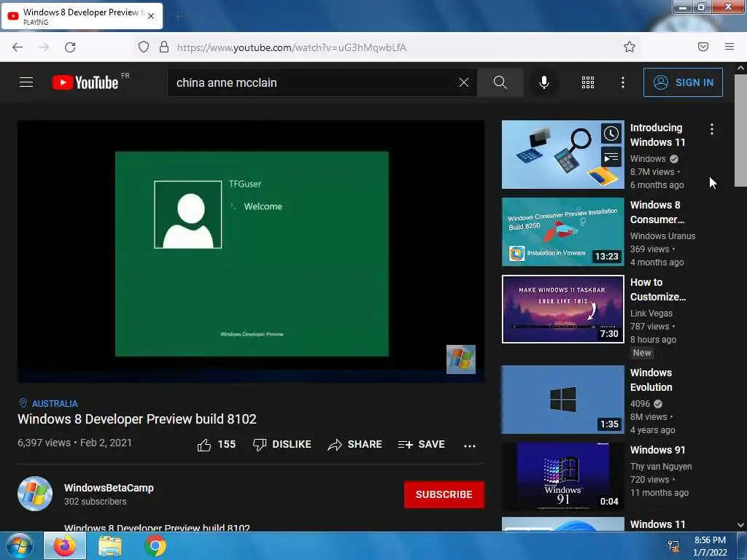The image size is (747, 560).
Task: Click the DISLIKE button
Action: click(x=282, y=445)
